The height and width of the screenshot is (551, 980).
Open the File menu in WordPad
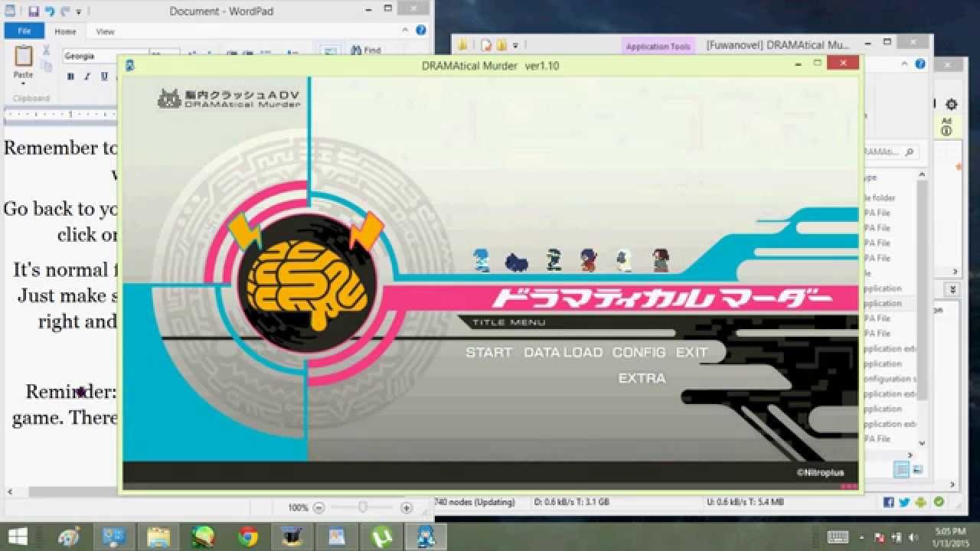24,31
